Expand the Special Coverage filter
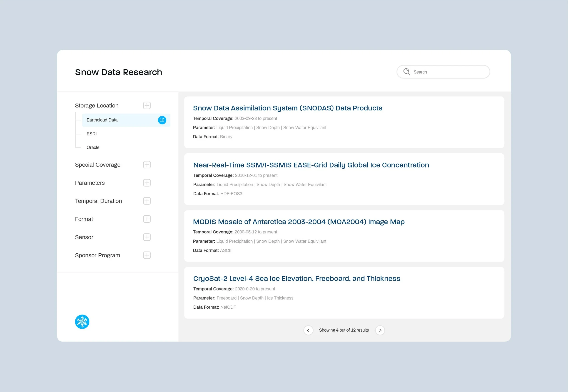Image resolution: width=568 pixels, height=392 pixels. (147, 165)
